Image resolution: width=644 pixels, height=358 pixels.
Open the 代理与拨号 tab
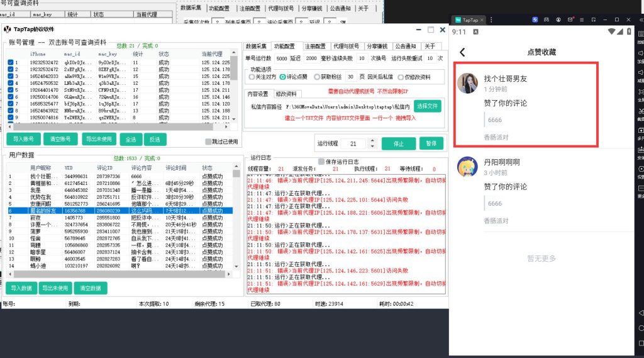(x=346, y=46)
